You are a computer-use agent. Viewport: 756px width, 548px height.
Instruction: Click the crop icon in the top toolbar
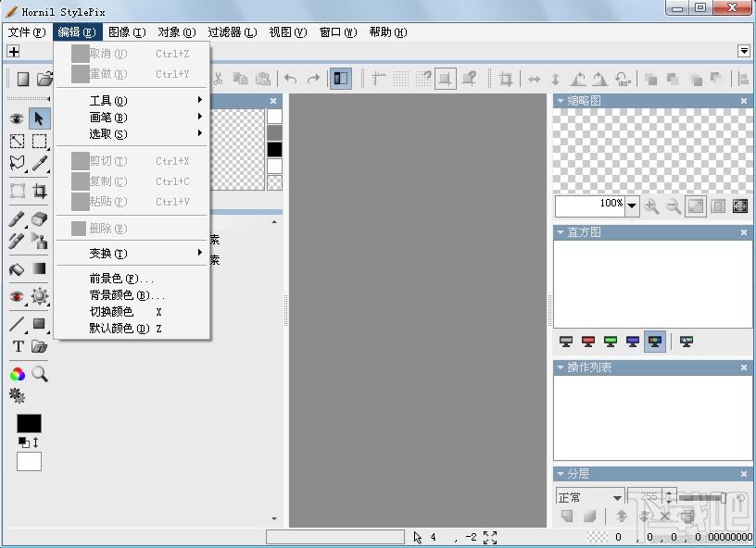[x=506, y=79]
